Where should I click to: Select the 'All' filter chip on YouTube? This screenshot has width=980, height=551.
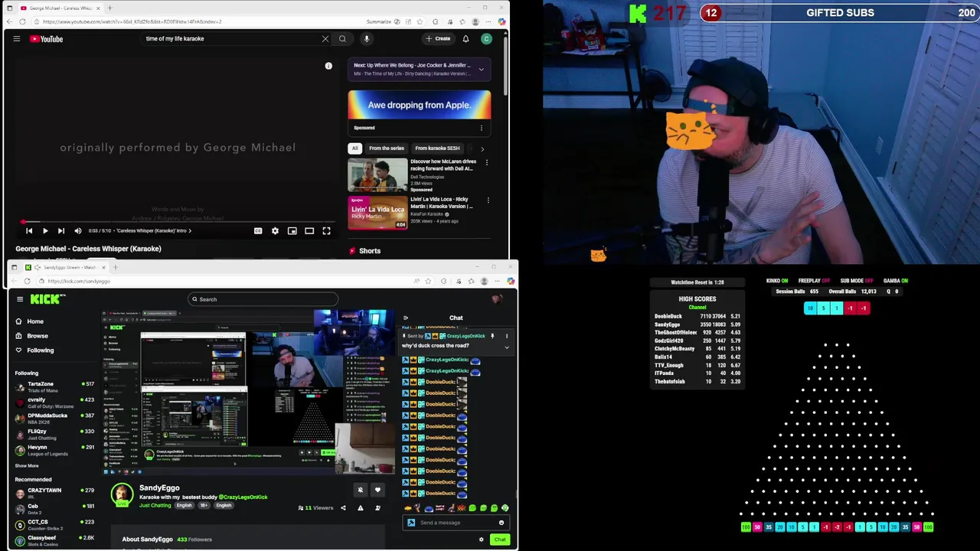point(354,148)
